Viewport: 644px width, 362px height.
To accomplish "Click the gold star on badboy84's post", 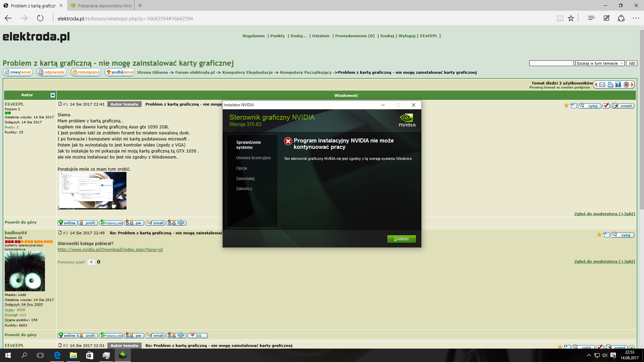I will pos(599,235).
